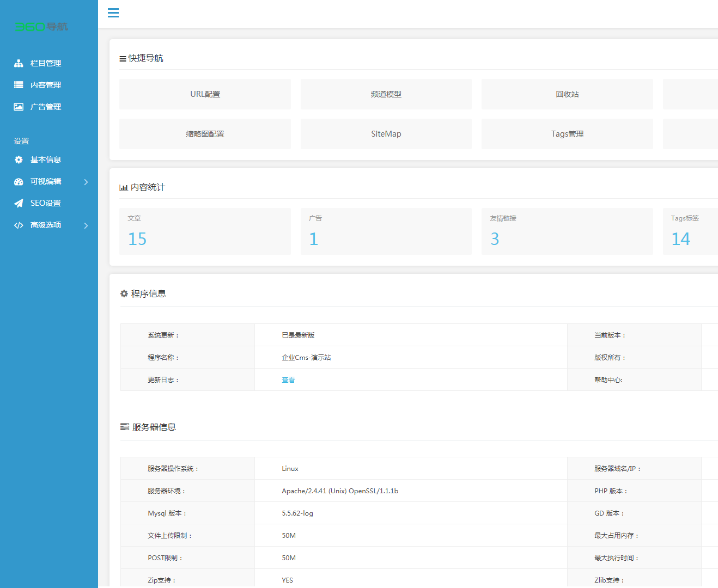Screen dimensions: 718x588
Task: Open the URL配置 shortcut
Action: click(205, 94)
